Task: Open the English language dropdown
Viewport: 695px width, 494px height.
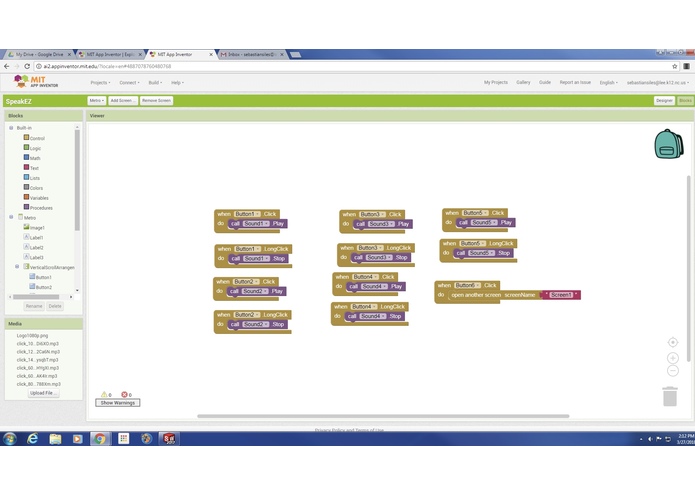Action: tap(609, 83)
